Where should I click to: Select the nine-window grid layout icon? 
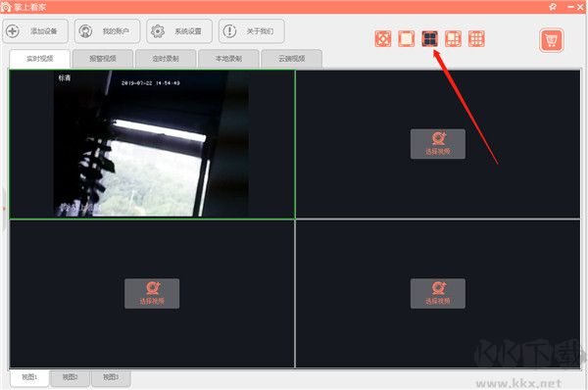click(476, 38)
